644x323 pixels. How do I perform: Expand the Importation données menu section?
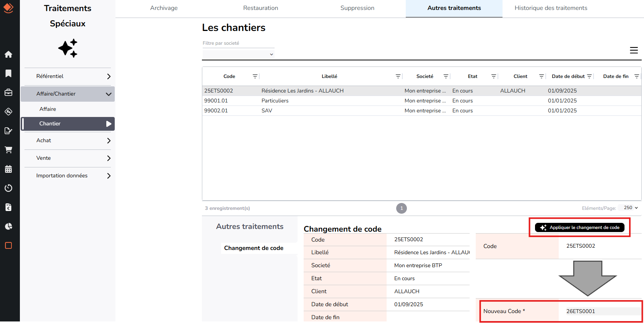[x=68, y=176]
